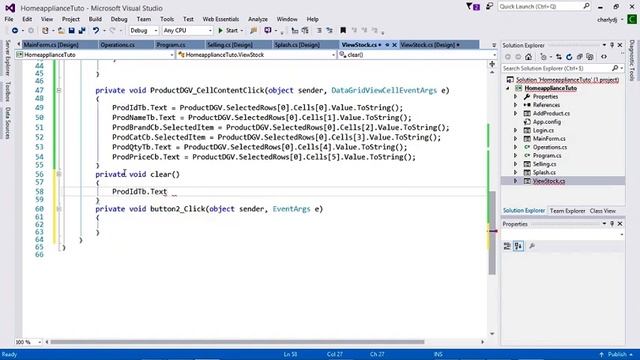The width and height of the screenshot is (640, 360).
Task: Collapse the button2_Click method outline
Action: click(59, 209)
